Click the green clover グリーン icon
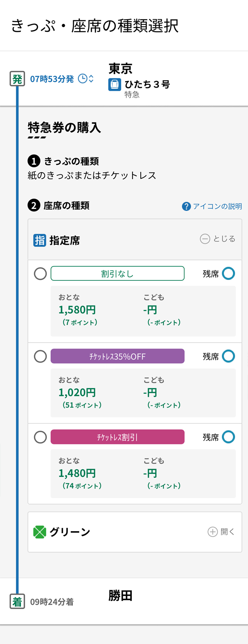The width and height of the screenshot is (248, 644). [x=40, y=532]
